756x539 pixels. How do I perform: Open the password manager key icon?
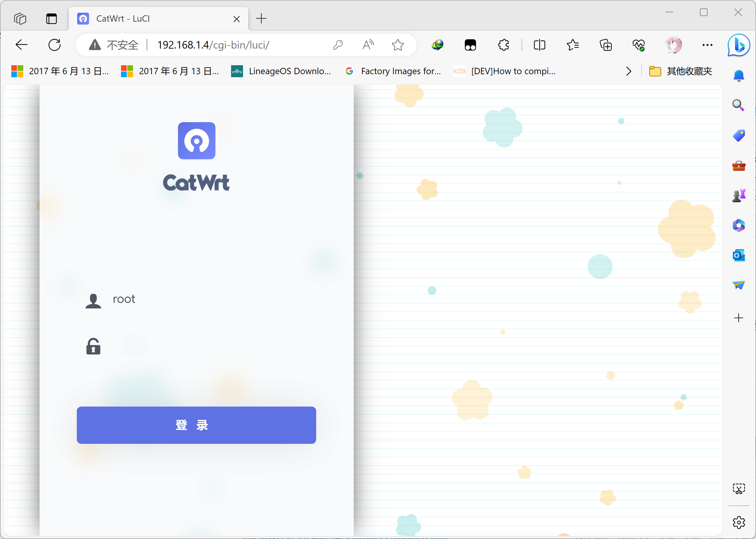pyautogui.click(x=338, y=45)
